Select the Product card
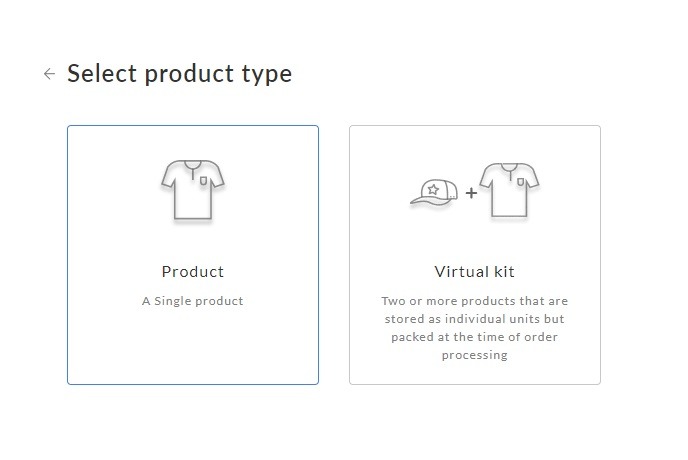The width and height of the screenshot is (688, 460). [193, 255]
